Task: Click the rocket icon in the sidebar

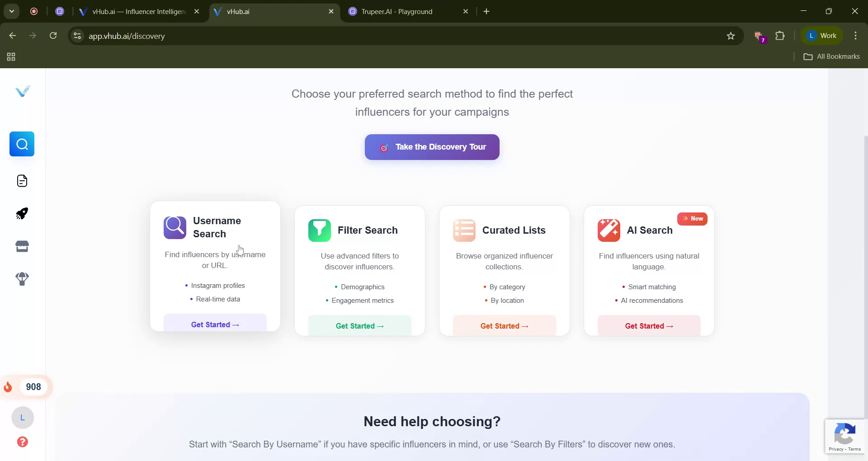Action: click(22, 213)
